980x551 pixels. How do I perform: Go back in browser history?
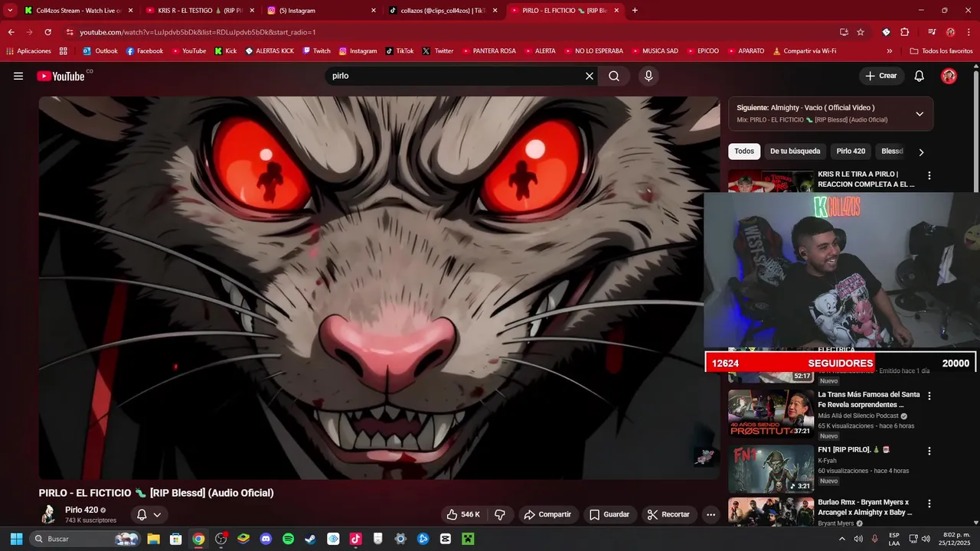11,32
